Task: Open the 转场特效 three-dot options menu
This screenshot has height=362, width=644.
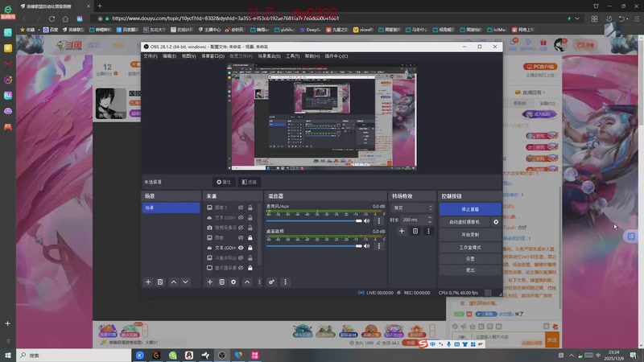Action: click(428, 231)
